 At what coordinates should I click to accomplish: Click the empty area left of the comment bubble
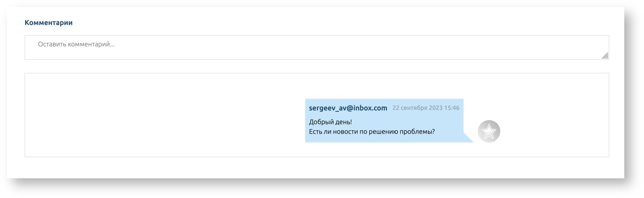click(165, 119)
